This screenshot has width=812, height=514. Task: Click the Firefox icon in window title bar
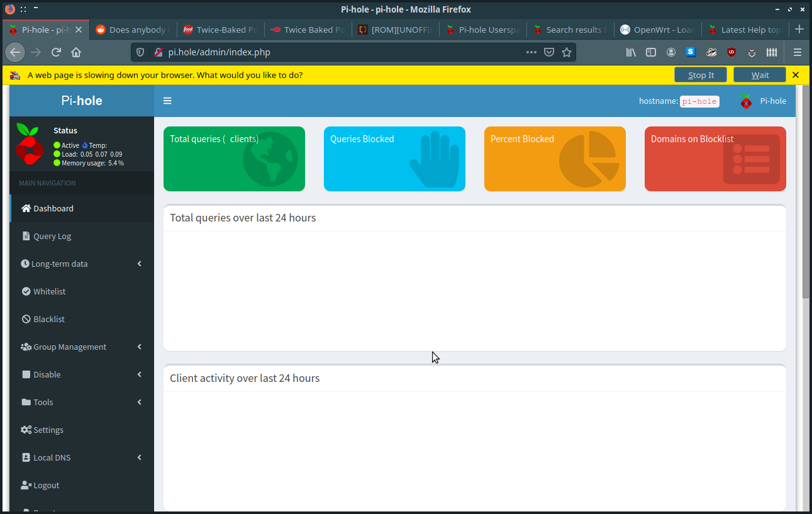click(9, 9)
